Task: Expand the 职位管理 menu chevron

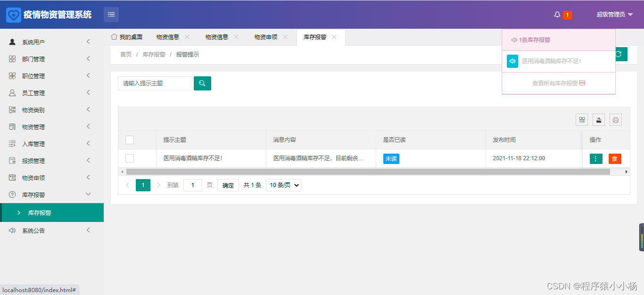Action: 88,75
